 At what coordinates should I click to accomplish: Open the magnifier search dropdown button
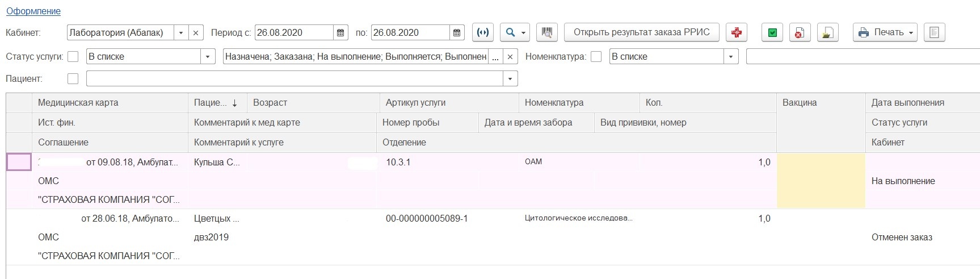coord(516,32)
